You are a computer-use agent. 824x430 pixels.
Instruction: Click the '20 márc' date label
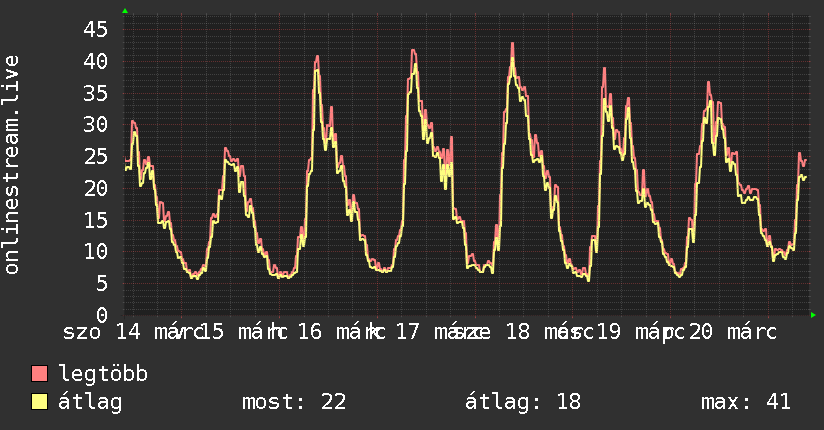732,332
